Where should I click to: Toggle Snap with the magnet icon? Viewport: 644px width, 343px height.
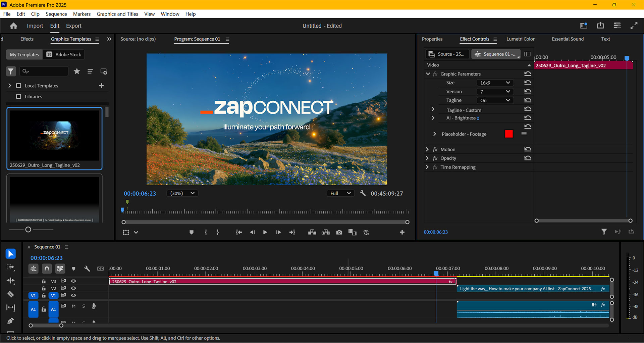47,268
